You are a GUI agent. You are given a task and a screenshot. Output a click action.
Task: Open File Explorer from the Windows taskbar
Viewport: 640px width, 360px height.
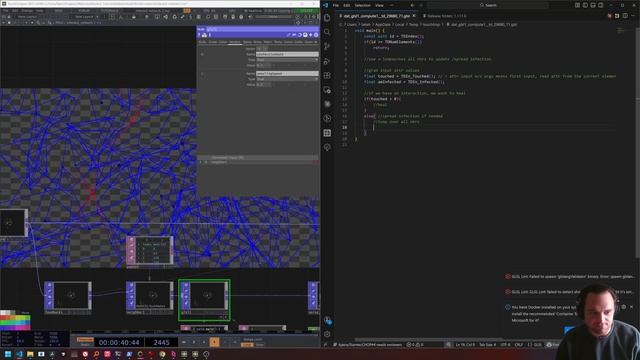[x=30, y=354]
